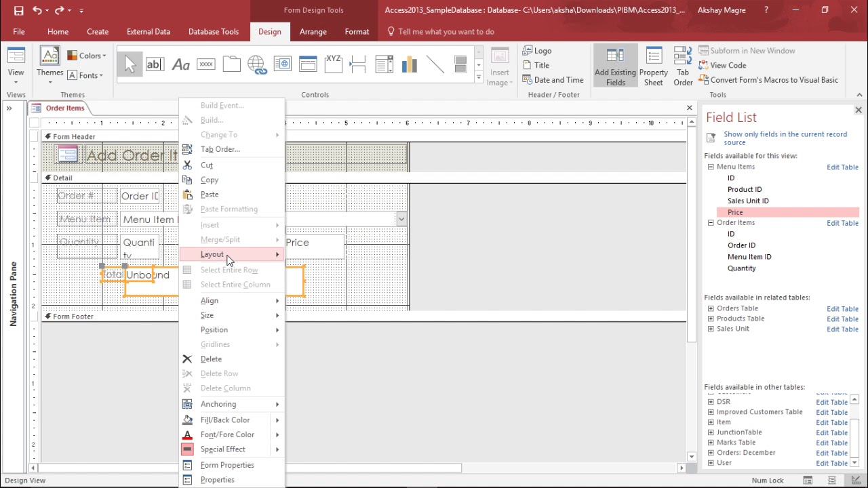The height and width of the screenshot is (488, 868).
Task: Open the Colors theme dropdown
Action: point(87,56)
